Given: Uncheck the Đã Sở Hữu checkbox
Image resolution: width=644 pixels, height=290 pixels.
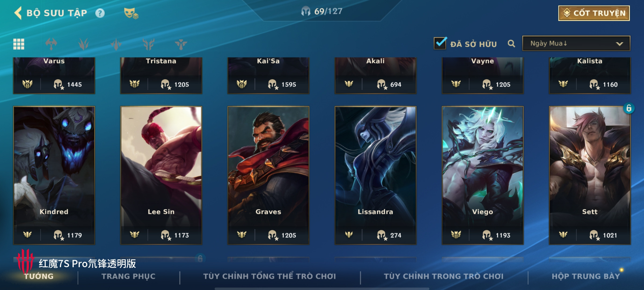Looking at the screenshot, I should [440, 43].
